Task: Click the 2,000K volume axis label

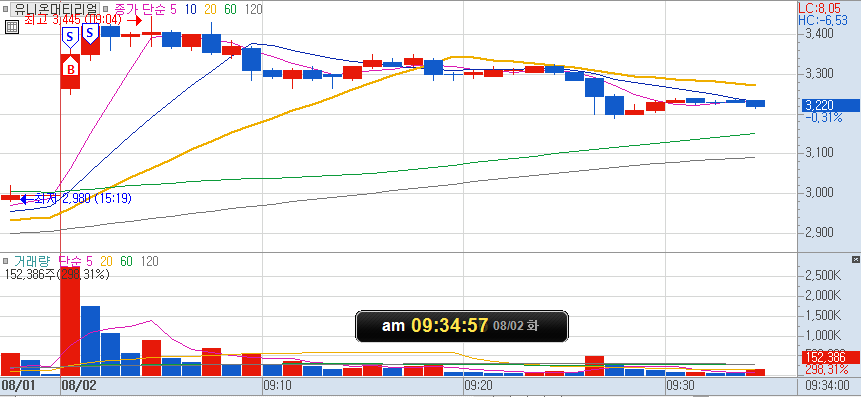Action: [x=822, y=295]
